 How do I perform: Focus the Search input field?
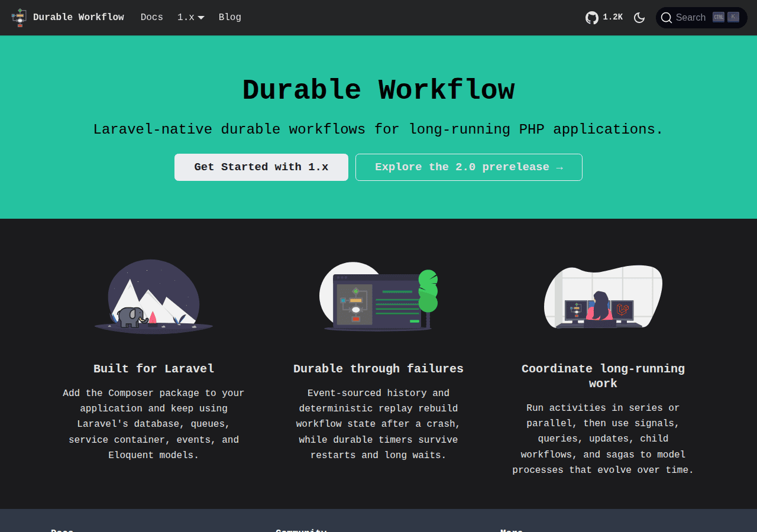point(701,18)
